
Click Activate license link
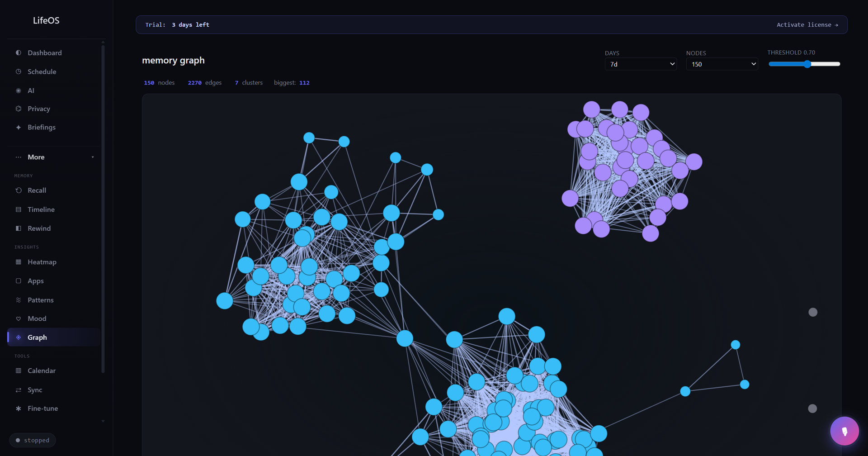click(807, 25)
